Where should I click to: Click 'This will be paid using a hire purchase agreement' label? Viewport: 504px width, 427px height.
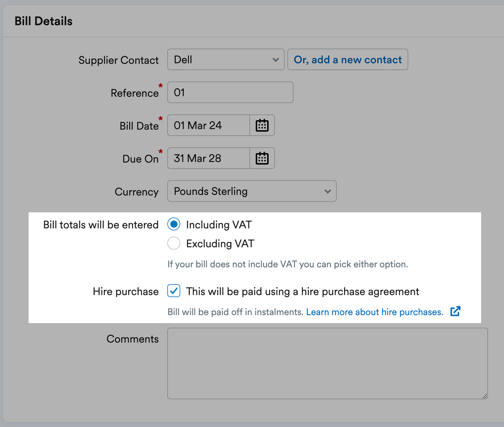pos(303,292)
